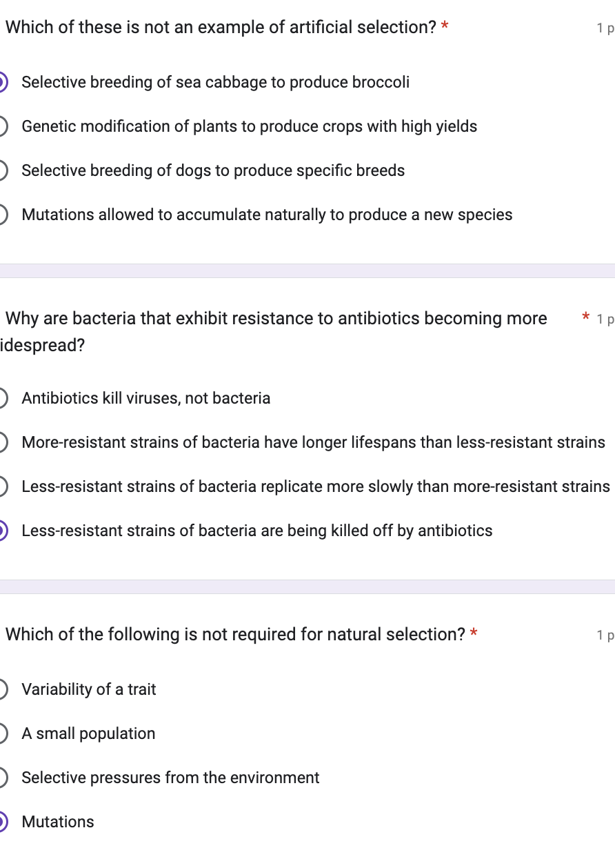
Task: Click the required asterisk on artificial selection question
Action: pyautogui.click(x=445, y=28)
